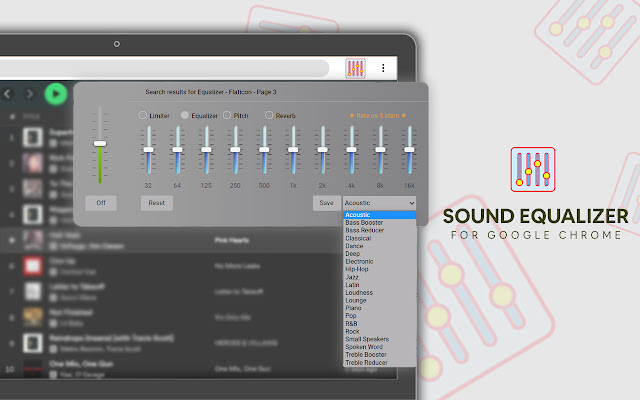Click the green play button
The width and height of the screenshot is (640, 400).
[x=57, y=94]
